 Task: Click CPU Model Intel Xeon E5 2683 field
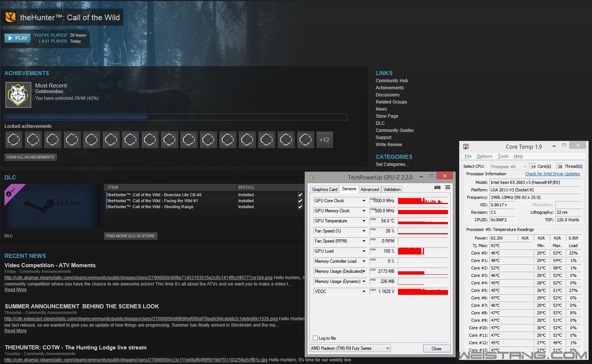click(x=535, y=182)
